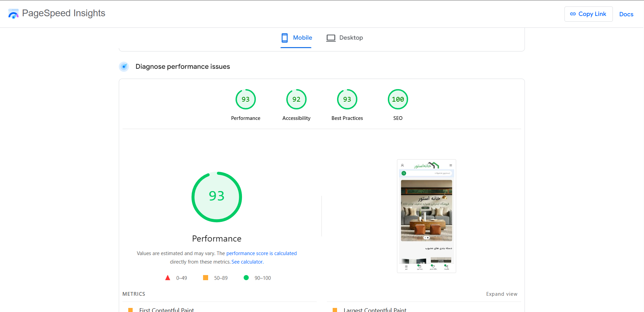
Task: Click the green circle 90–100 legend icon
Action: click(246, 278)
